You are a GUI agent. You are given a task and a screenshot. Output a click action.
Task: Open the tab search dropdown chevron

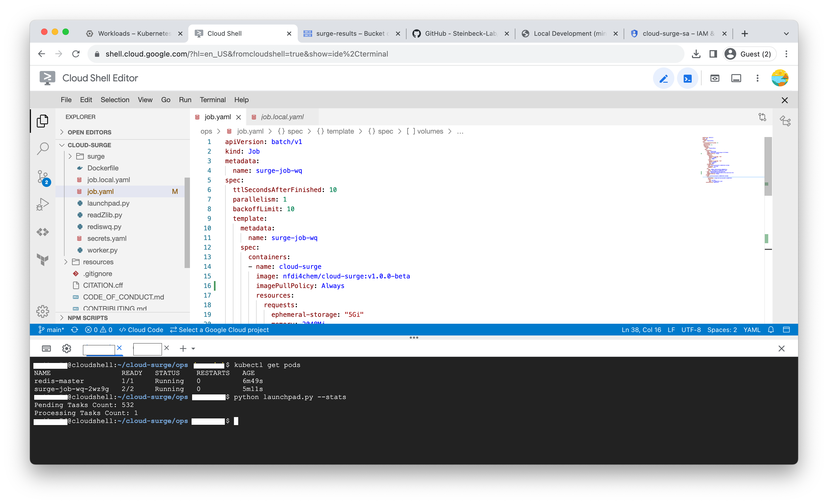tap(786, 33)
